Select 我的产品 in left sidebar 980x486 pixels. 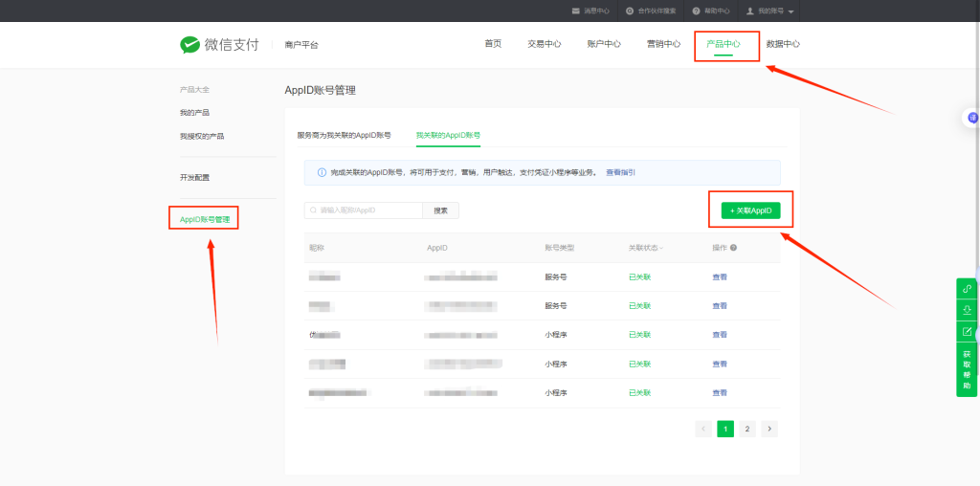point(194,113)
